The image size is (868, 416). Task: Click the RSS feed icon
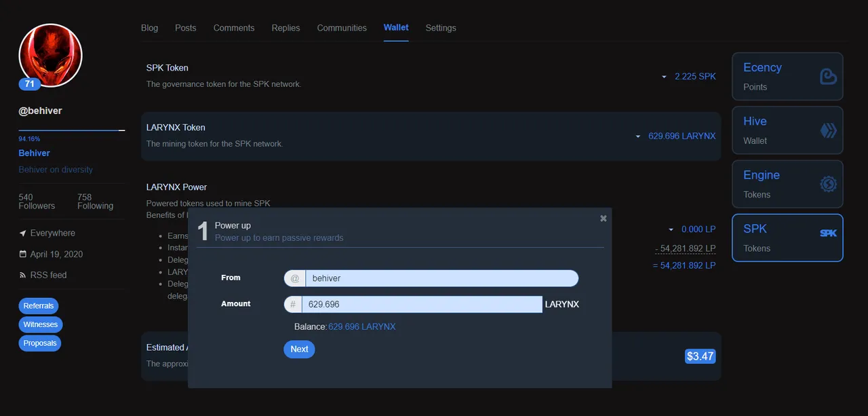click(23, 276)
